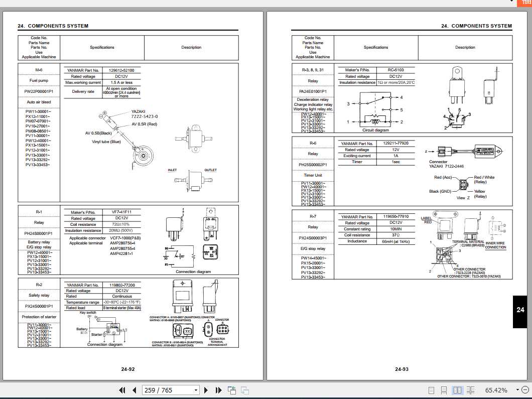Click the Protection of starter text

pos(39,317)
